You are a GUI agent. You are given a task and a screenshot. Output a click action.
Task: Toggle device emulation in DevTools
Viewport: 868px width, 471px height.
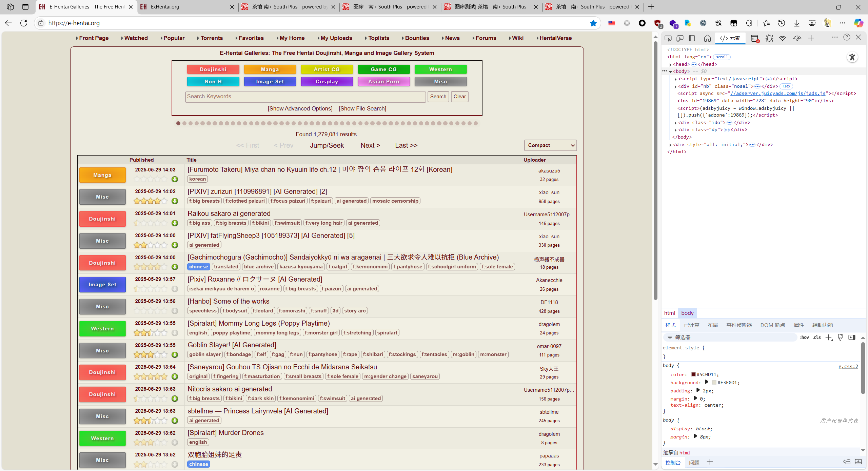680,38
